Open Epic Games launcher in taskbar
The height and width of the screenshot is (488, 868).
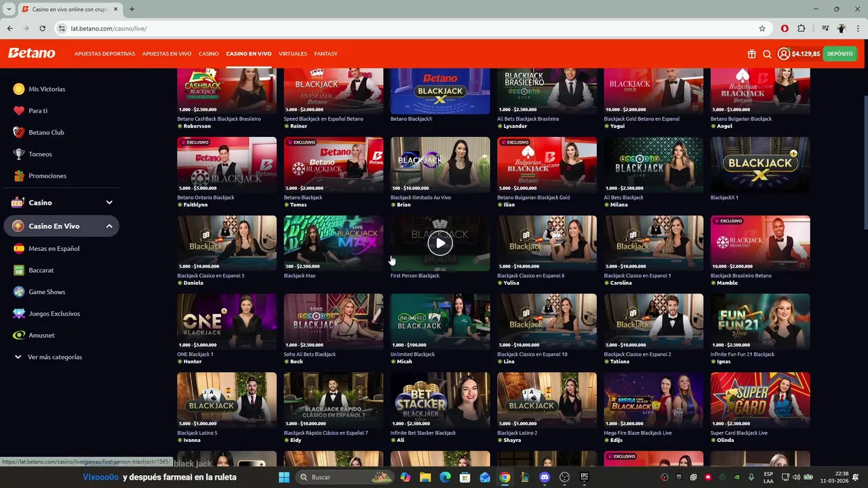pyautogui.click(x=584, y=477)
